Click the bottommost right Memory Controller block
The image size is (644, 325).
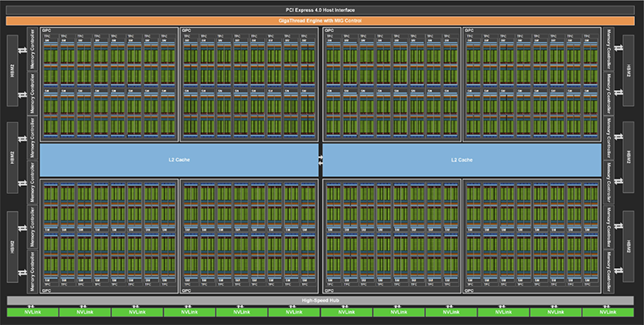tap(609, 272)
